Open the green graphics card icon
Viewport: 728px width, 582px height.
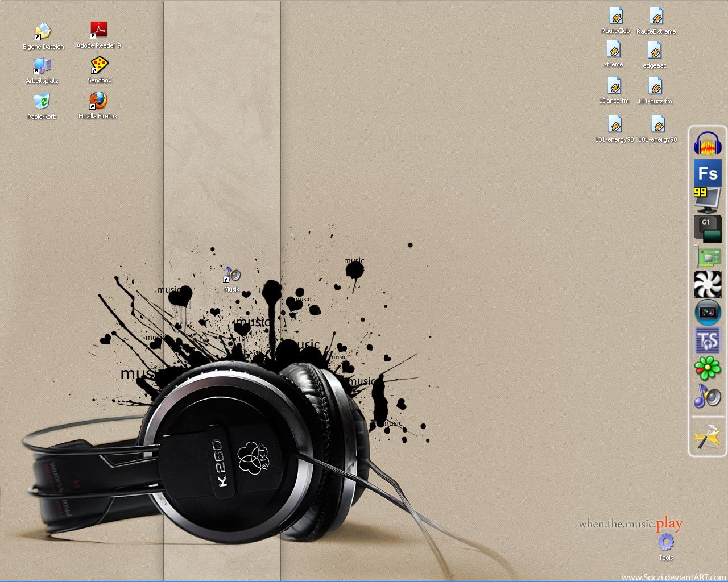708,256
